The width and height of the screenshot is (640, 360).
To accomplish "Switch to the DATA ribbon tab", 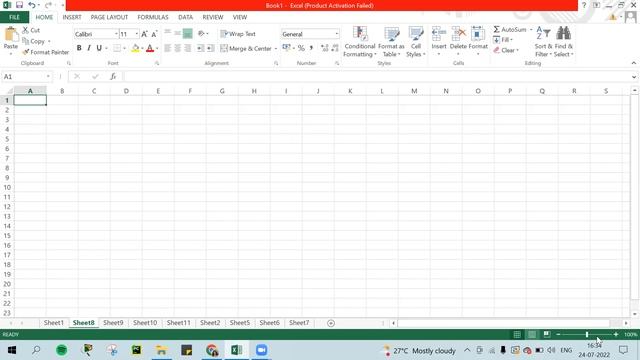I will 185,17.
